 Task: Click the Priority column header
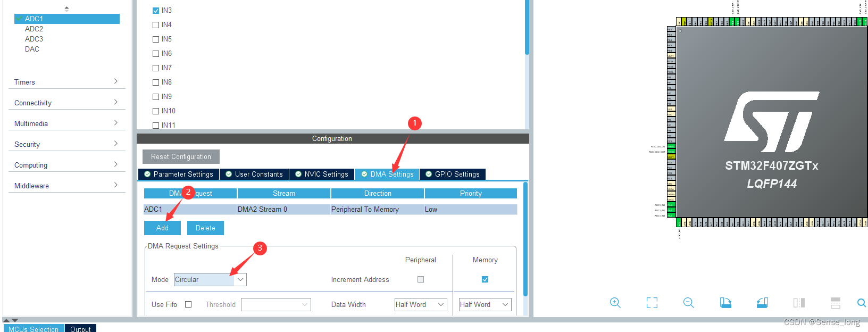click(471, 193)
